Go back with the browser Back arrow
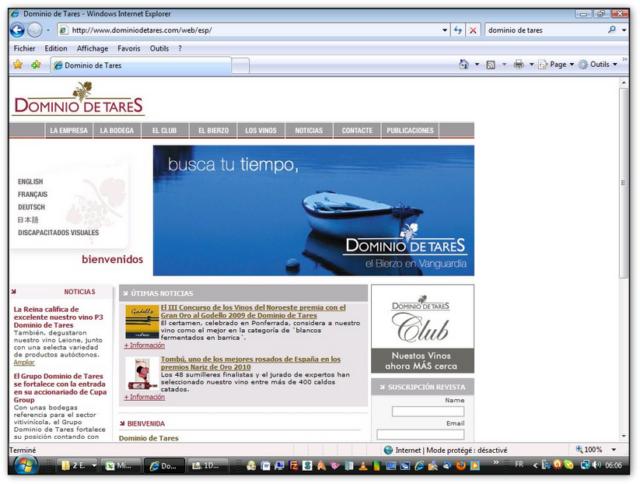 pyautogui.click(x=18, y=30)
